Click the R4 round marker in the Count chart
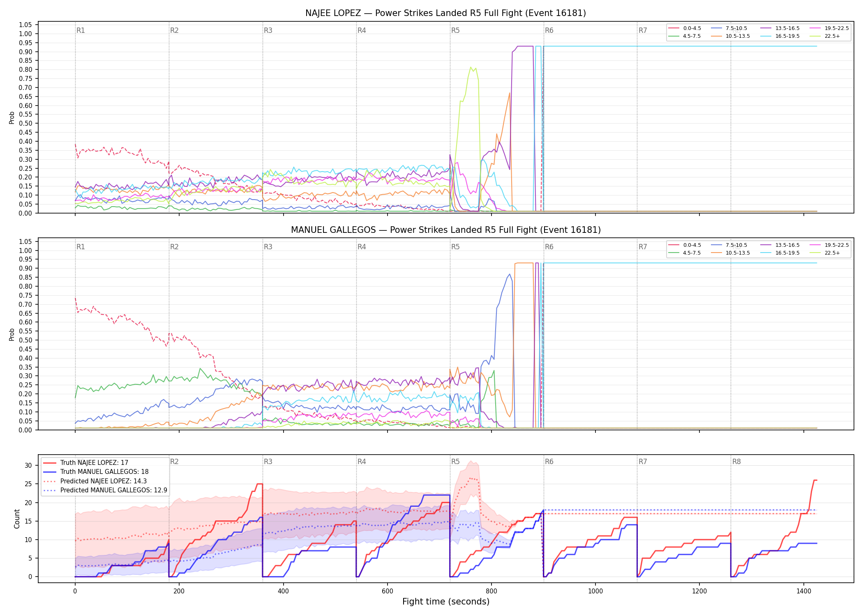The image size is (863, 616). pyautogui.click(x=362, y=462)
